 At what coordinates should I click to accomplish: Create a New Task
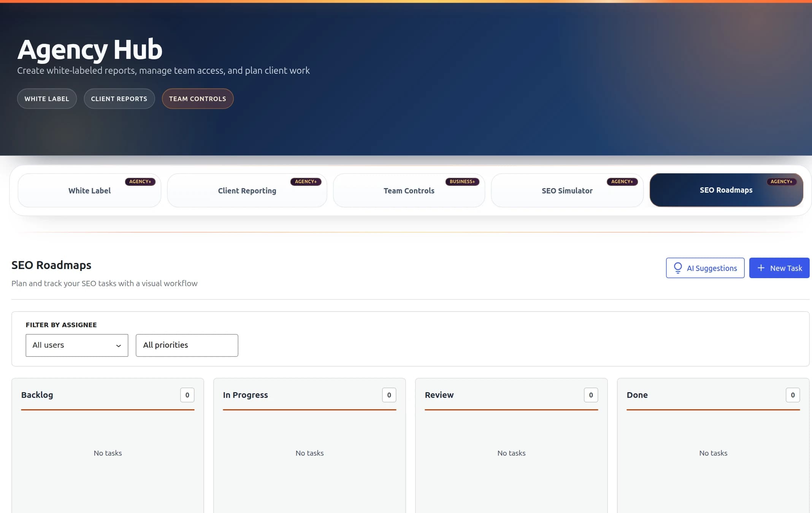click(x=779, y=268)
